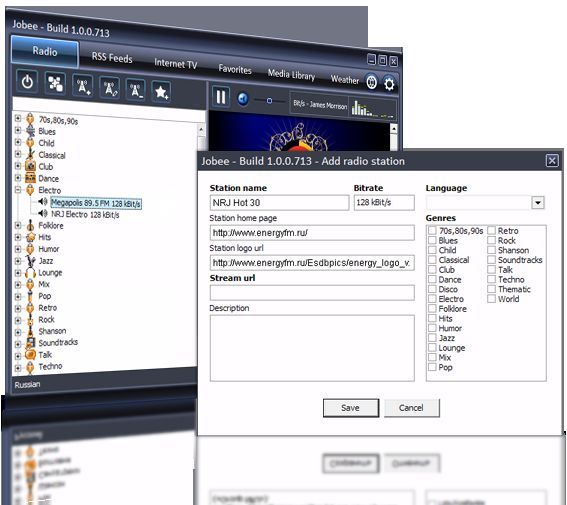567x505 pixels.
Task: Enable the Electro genre checkbox
Action: point(432,299)
